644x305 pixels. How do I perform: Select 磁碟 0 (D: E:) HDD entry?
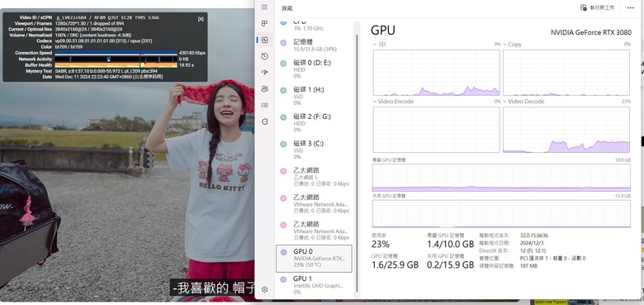(315, 69)
